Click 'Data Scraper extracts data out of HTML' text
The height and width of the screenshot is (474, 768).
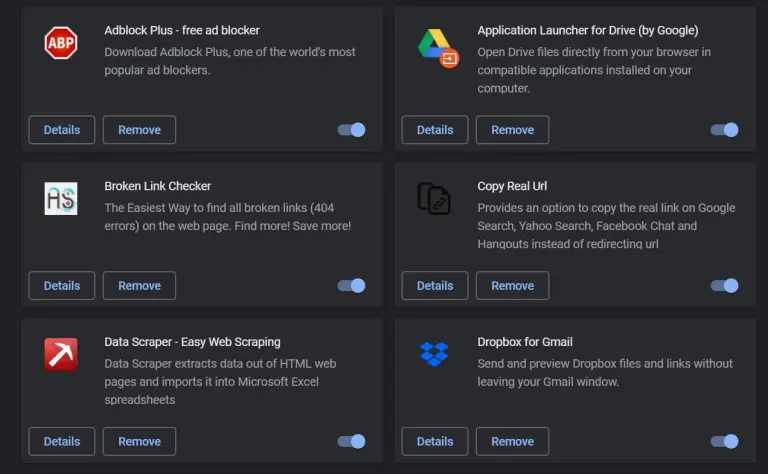pos(220,381)
